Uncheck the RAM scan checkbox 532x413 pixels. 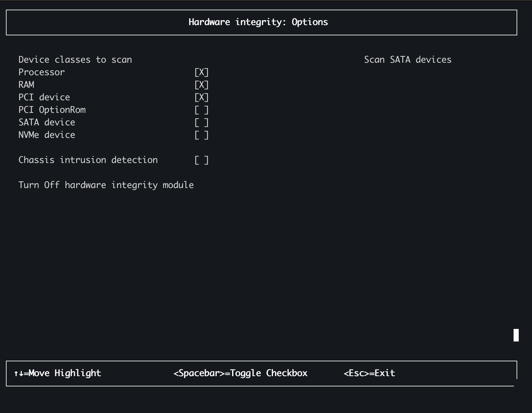pyautogui.click(x=202, y=85)
